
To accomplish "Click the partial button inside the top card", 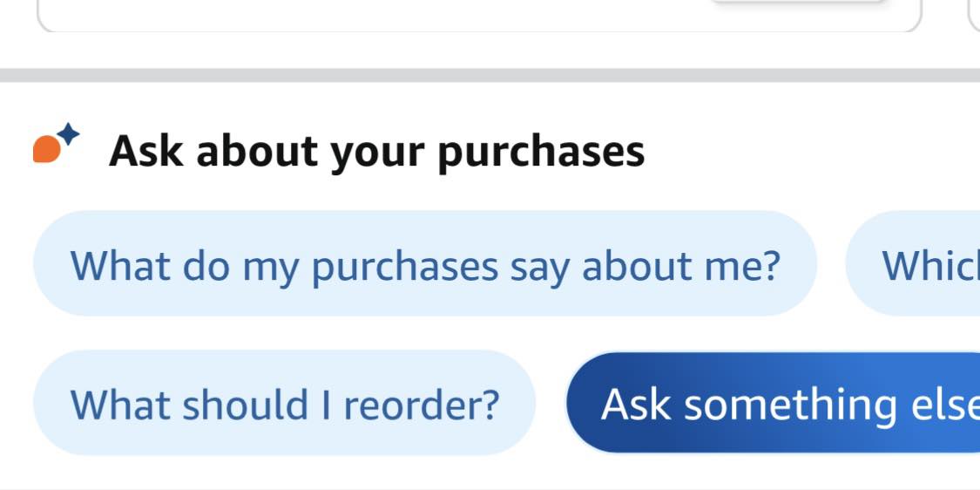I will point(797,4).
